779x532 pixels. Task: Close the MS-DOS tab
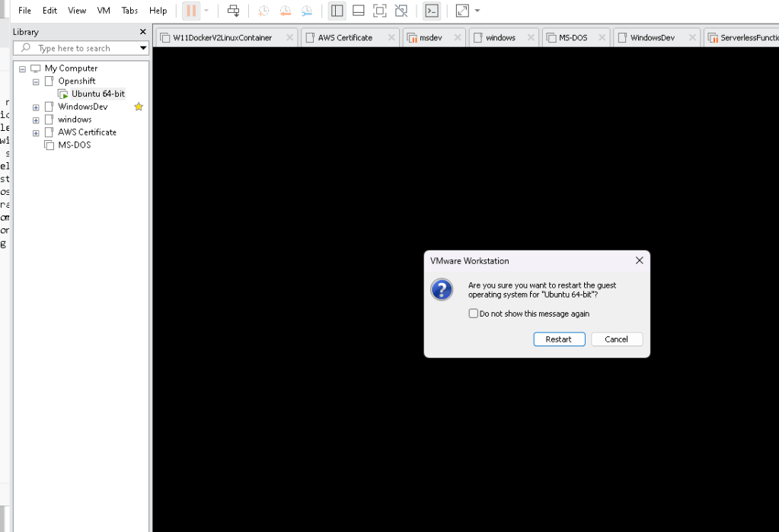pos(602,37)
